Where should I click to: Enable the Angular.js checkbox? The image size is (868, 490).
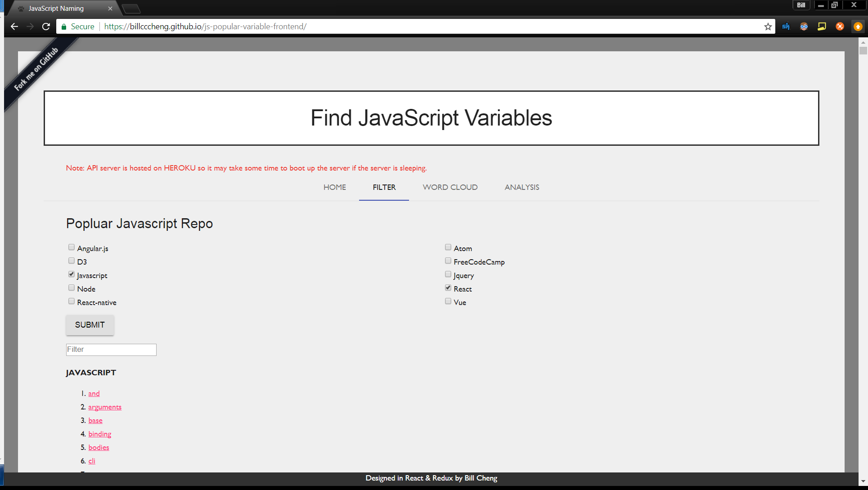pyautogui.click(x=72, y=247)
